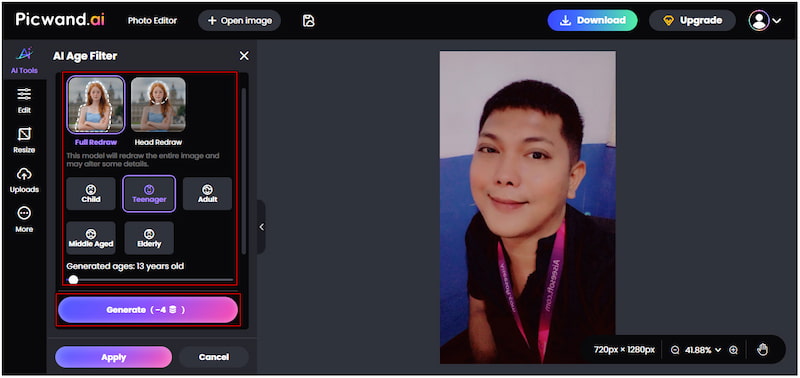Select the Head Redraw mode thumbnail
Image resolution: width=800 pixels, height=378 pixels.
(x=158, y=105)
